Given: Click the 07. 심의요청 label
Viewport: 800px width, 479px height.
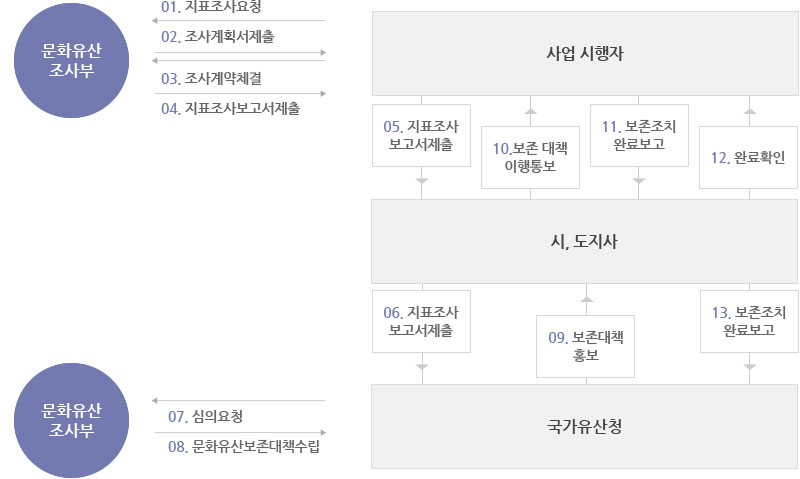Looking at the screenshot, I should point(206,416).
